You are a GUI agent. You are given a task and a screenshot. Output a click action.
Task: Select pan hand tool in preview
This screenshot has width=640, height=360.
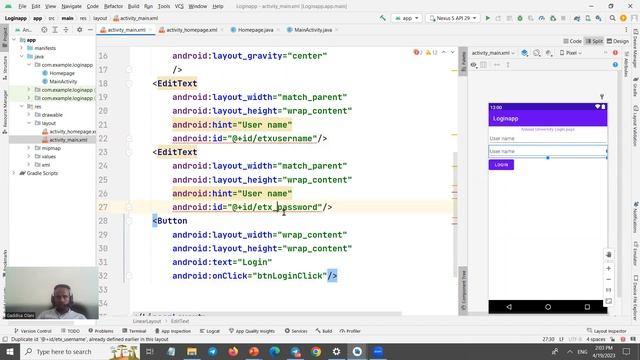point(609,254)
